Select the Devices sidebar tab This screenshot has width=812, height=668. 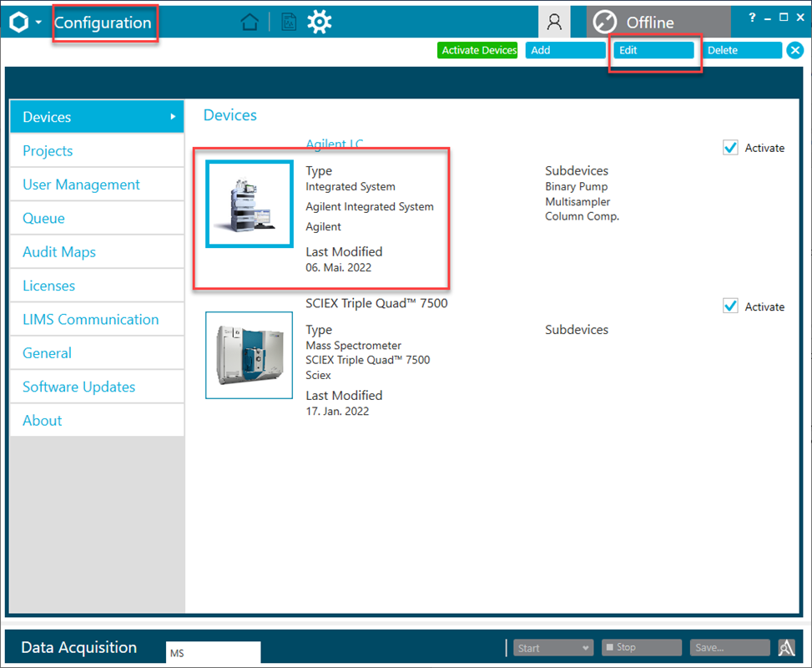point(97,117)
